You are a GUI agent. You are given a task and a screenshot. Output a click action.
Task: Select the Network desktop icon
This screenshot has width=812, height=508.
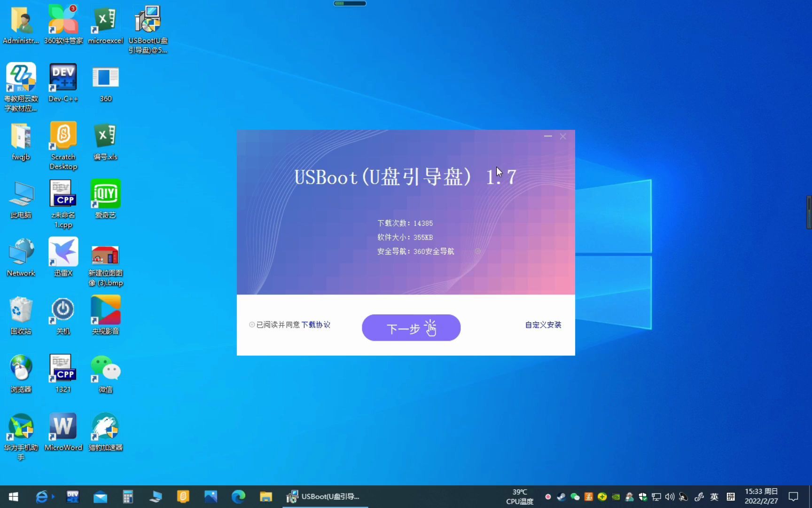[21, 257]
